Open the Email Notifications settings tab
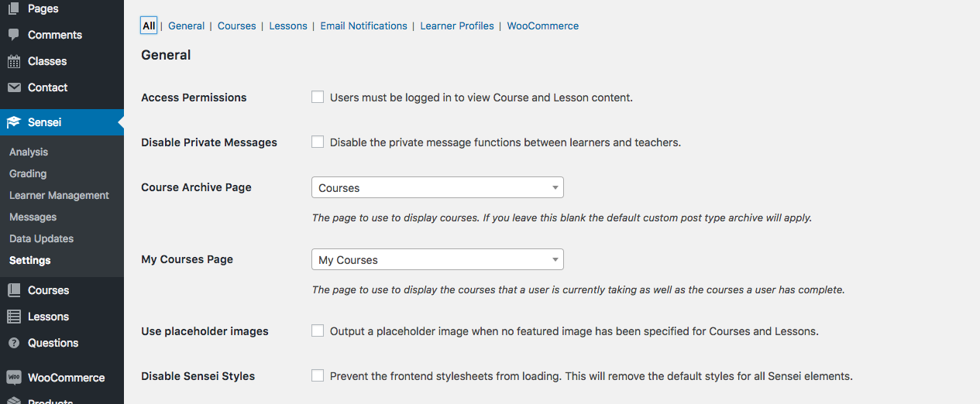 pos(363,26)
